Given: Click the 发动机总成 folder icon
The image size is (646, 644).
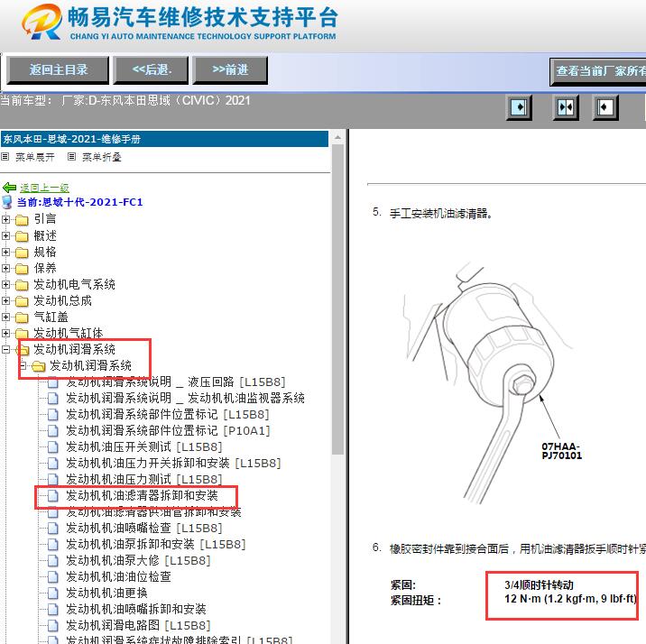Looking at the screenshot, I should [22, 301].
